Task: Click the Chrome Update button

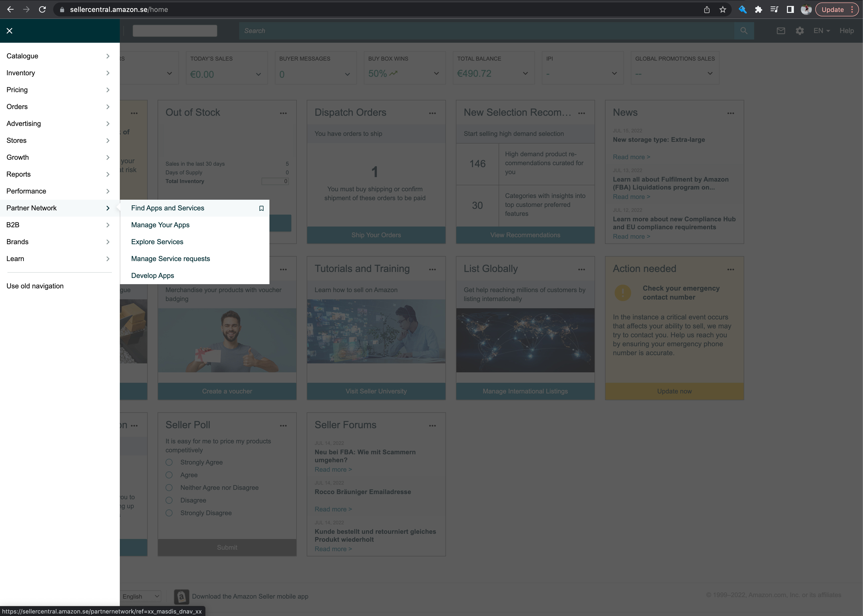Action: point(837,9)
